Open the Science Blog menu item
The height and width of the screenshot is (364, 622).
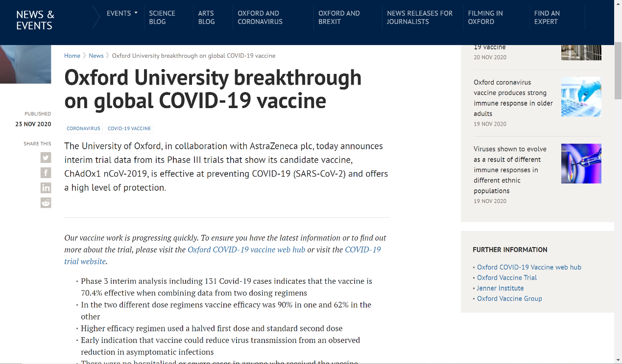(162, 17)
